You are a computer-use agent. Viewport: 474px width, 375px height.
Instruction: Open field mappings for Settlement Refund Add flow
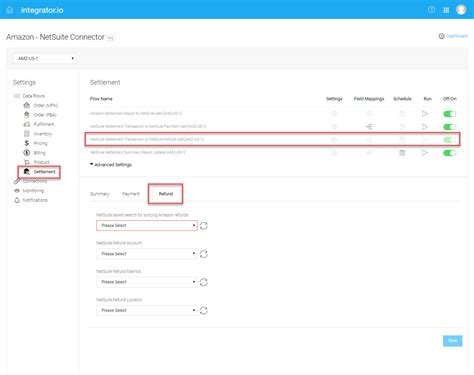pos(369,140)
